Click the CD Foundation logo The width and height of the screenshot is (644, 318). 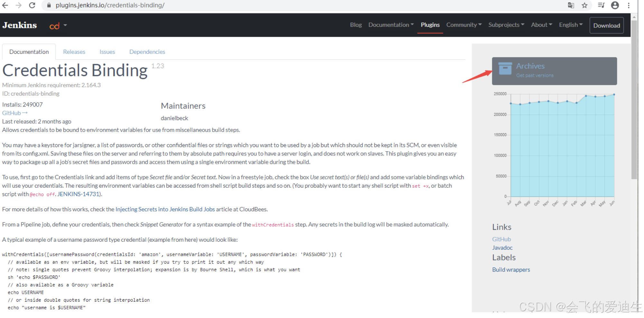(x=54, y=26)
